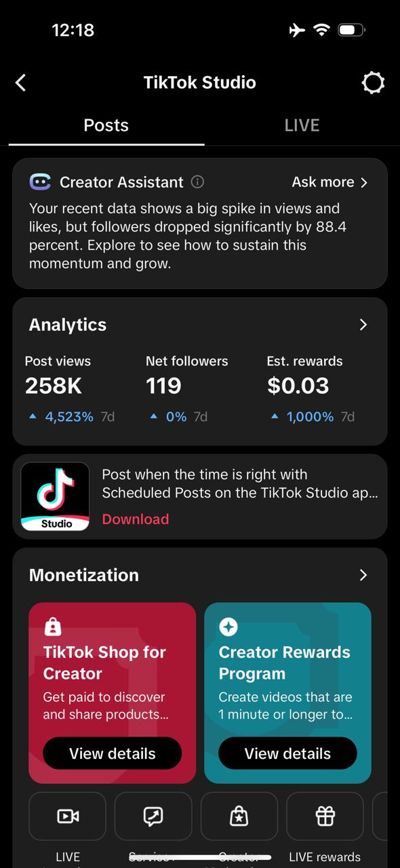This screenshot has width=400, height=868.
Task: View details for Creator Rewards Program
Action: [x=287, y=753]
